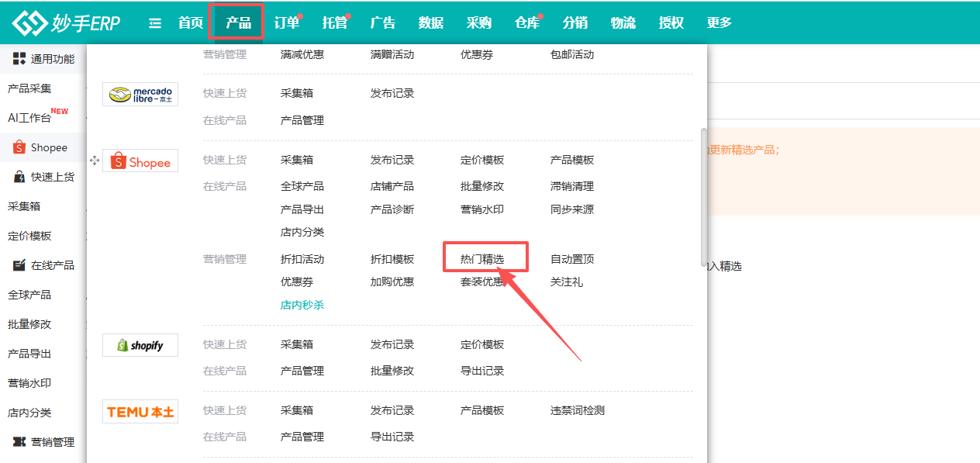Viewport: 980px width, 463px height.
Task: Click the 通用功能 grid icon
Action: coord(18,57)
